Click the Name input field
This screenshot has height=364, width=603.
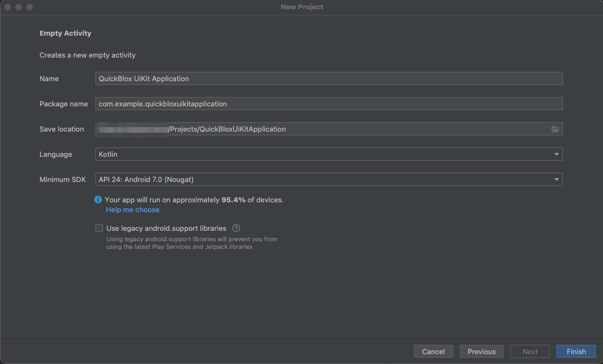(329, 78)
